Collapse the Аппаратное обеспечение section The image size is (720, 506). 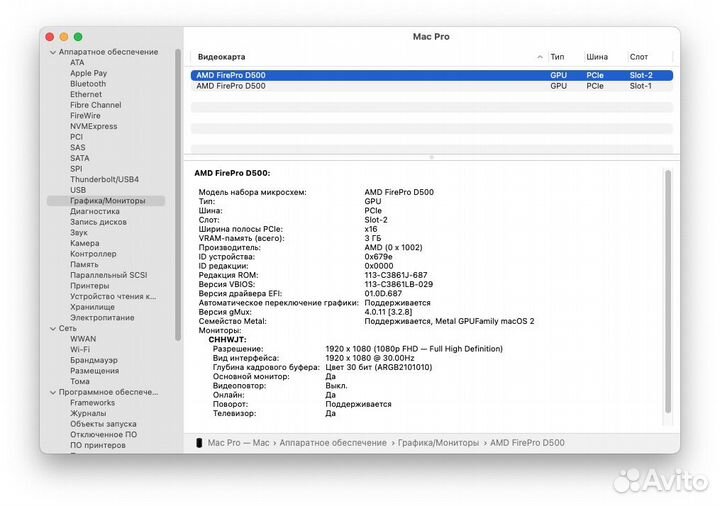tap(53, 52)
